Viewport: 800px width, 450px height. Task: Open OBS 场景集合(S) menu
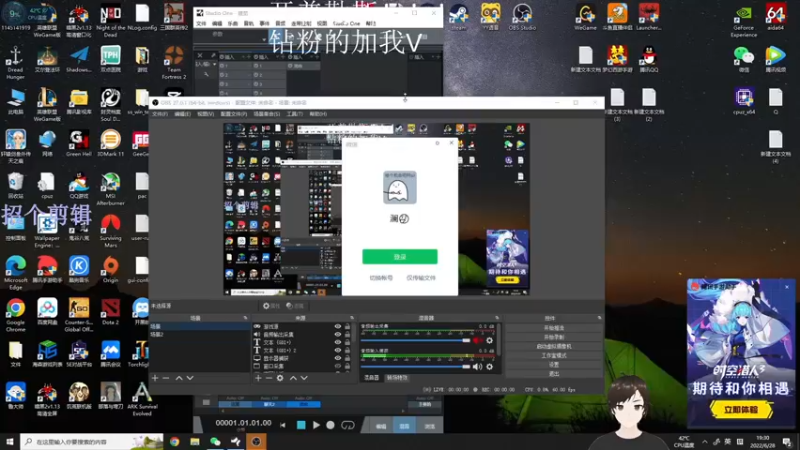(266, 114)
